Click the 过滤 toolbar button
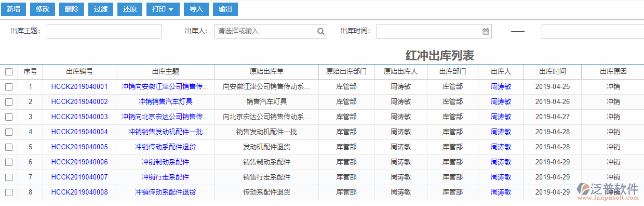This screenshot has height=206, width=644. [101, 9]
